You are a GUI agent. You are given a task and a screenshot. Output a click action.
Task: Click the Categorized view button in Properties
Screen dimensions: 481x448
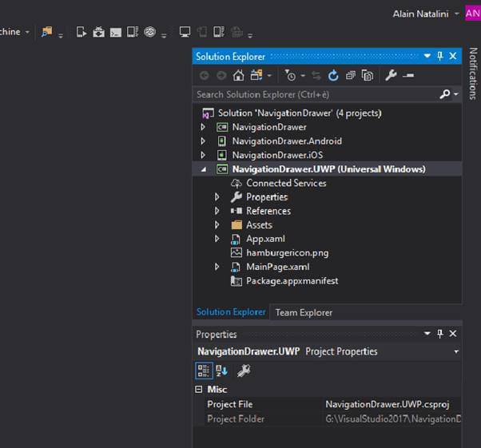(204, 371)
